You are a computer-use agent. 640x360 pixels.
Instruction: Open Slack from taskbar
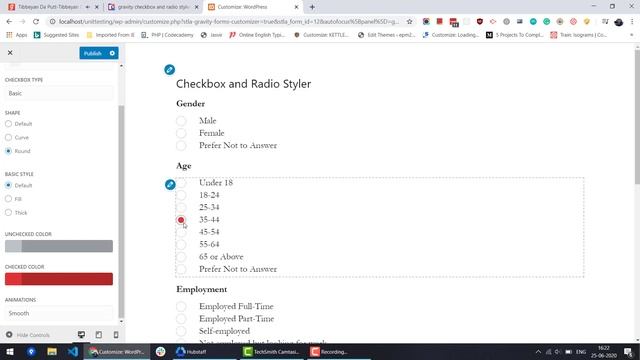tap(160, 352)
